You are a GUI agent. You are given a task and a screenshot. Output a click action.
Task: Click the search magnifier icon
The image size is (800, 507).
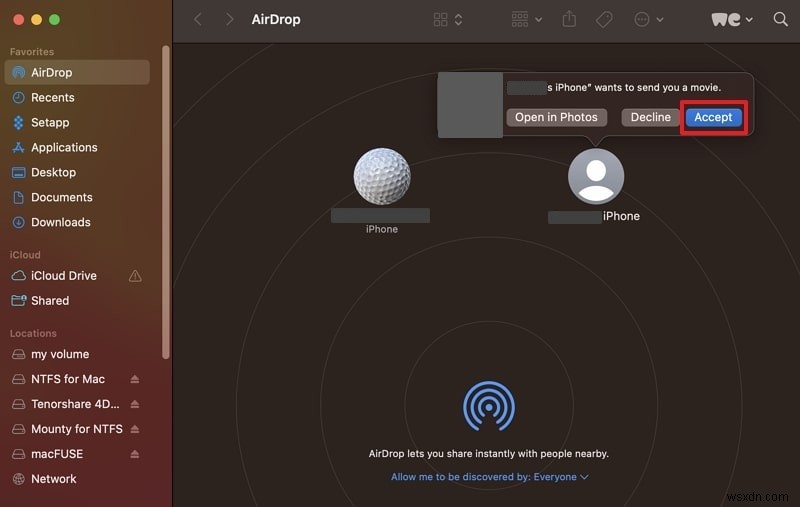point(780,19)
